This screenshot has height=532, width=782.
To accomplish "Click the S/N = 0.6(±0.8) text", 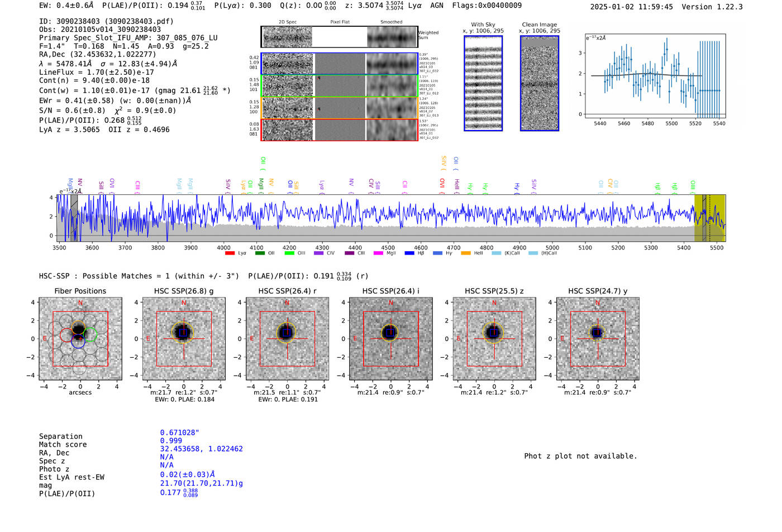I will (x=72, y=111).
